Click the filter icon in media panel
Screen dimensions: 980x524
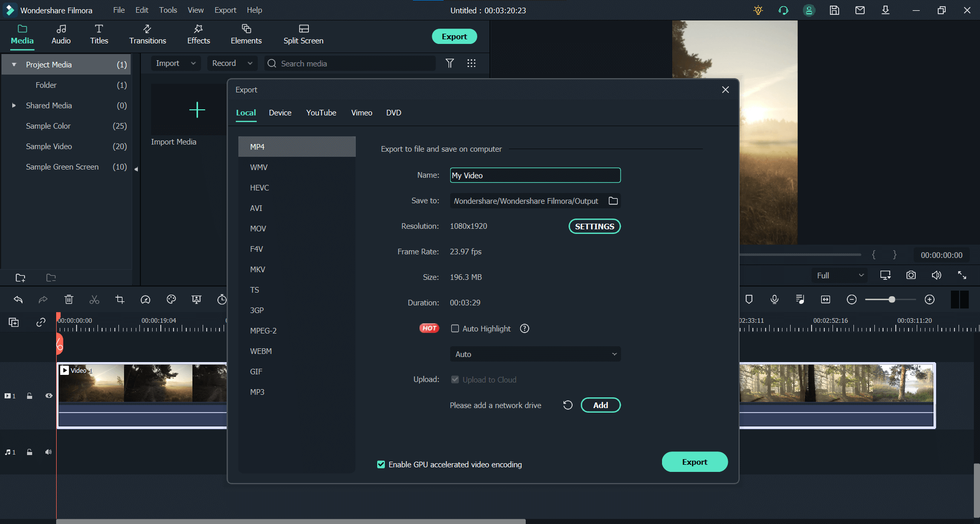(x=450, y=63)
